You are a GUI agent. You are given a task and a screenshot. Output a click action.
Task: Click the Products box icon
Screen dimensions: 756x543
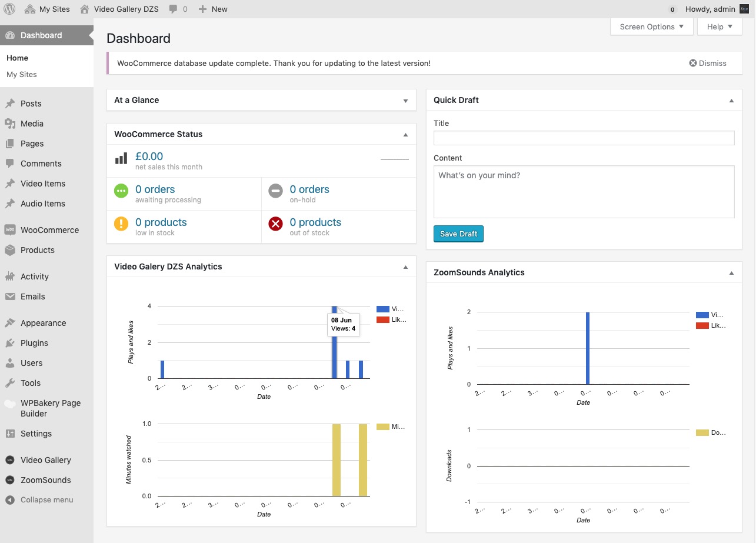point(10,250)
